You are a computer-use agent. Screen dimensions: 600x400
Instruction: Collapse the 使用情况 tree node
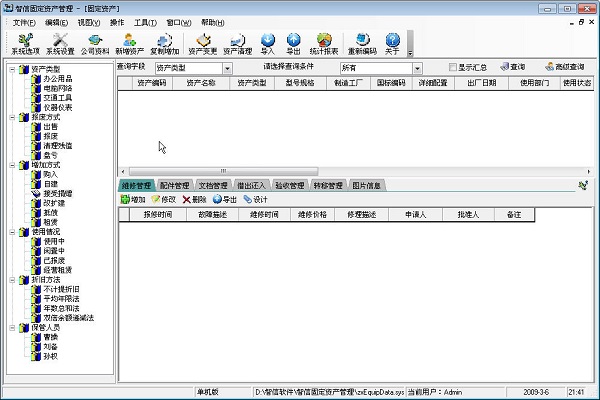point(12,232)
